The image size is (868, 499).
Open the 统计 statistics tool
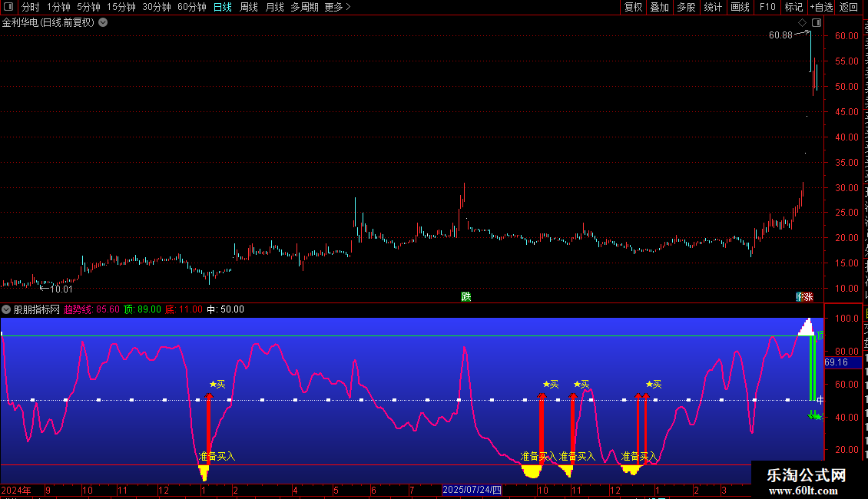[x=713, y=7]
